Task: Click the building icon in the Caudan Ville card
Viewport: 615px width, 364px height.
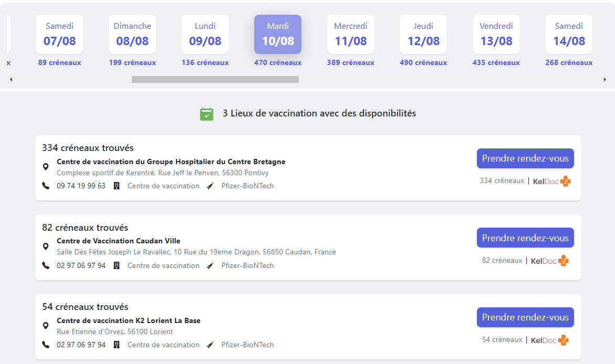Action: click(x=117, y=265)
